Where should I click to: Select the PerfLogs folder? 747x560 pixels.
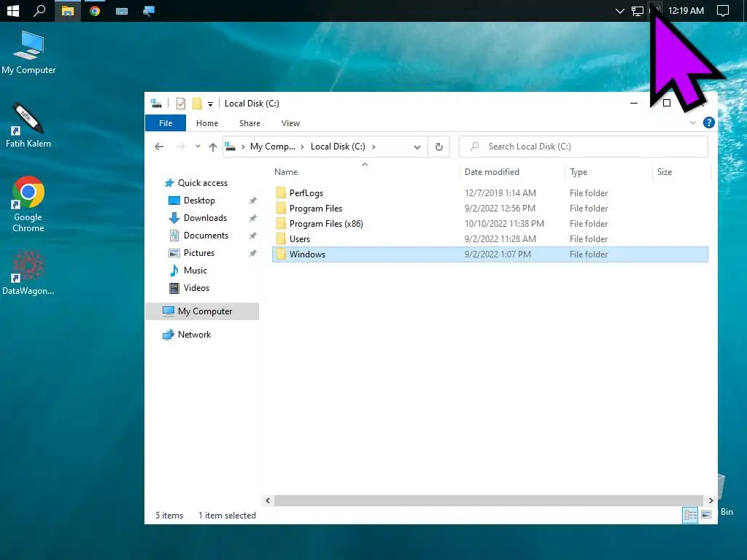pyautogui.click(x=306, y=192)
